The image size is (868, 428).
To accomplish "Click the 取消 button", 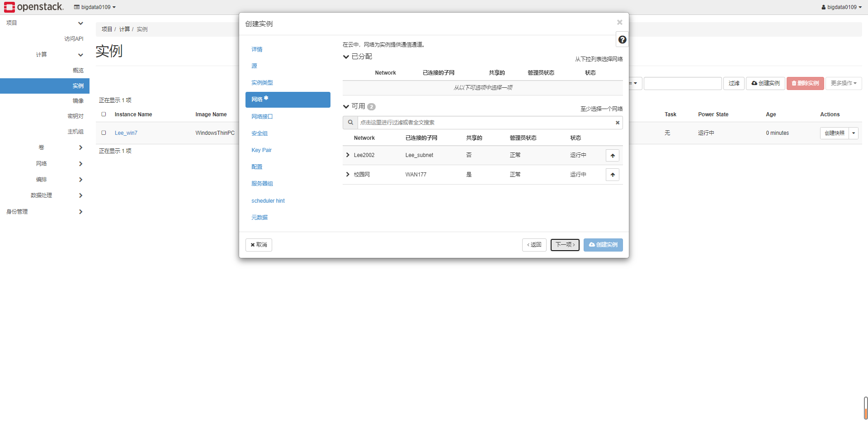I will point(259,245).
